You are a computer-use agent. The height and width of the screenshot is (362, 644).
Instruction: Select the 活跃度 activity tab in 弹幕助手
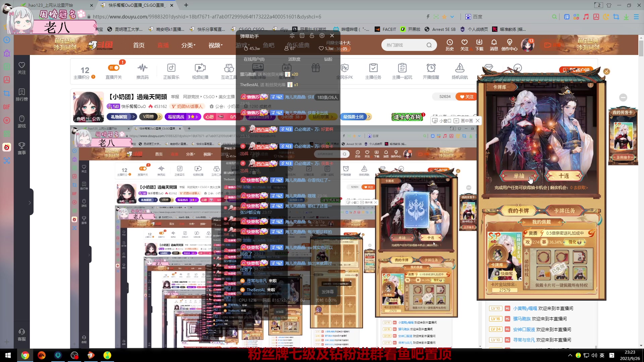[x=294, y=59]
